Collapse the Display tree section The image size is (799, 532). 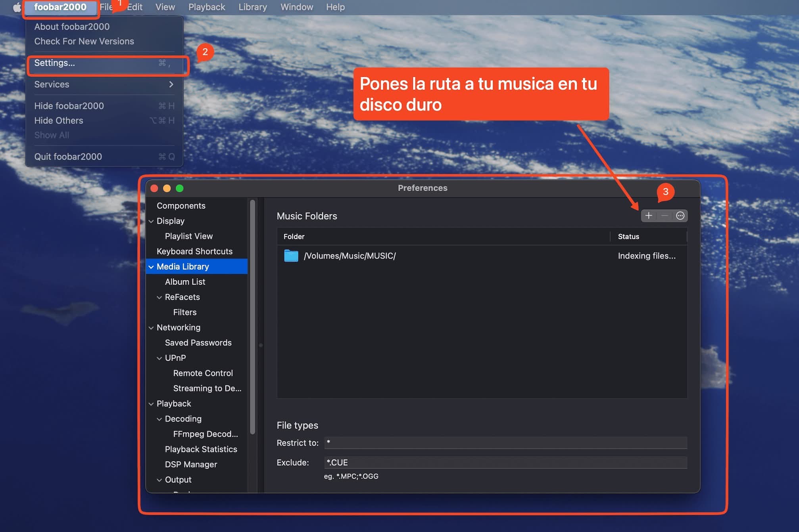[x=151, y=221]
